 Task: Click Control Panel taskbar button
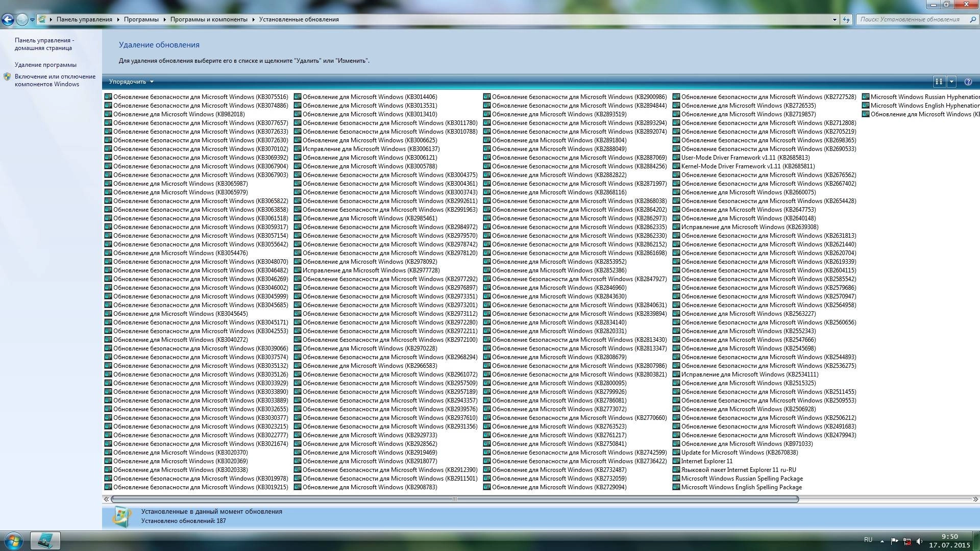tap(45, 541)
